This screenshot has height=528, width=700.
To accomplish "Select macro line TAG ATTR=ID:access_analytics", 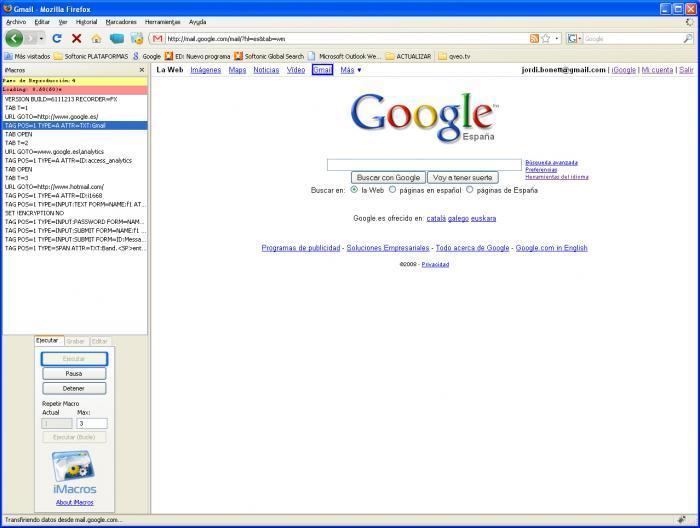I will click(x=75, y=160).
